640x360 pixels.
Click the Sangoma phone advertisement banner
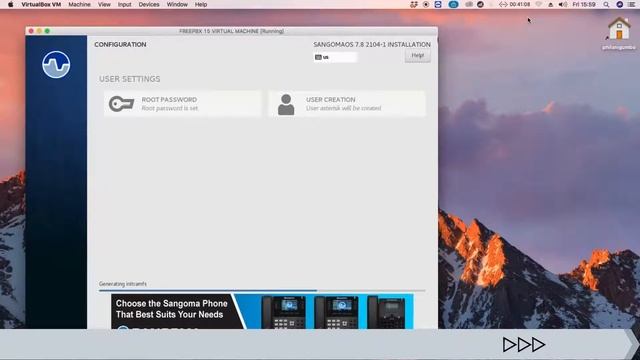coord(262,311)
